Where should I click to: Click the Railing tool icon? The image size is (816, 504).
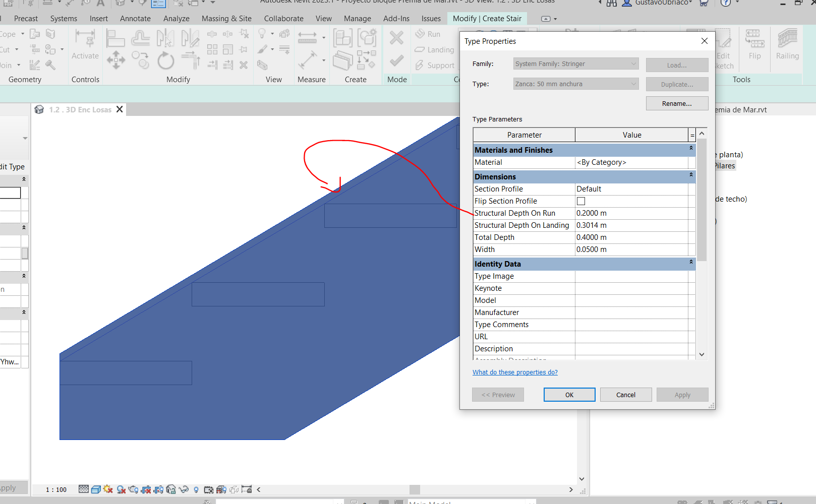pyautogui.click(x=787, y=38)
